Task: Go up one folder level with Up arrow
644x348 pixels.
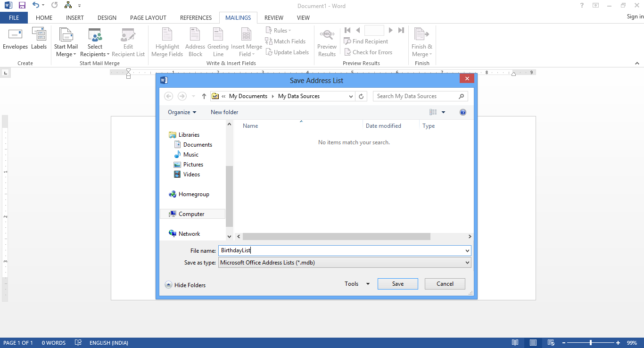Action: [204, 96]
